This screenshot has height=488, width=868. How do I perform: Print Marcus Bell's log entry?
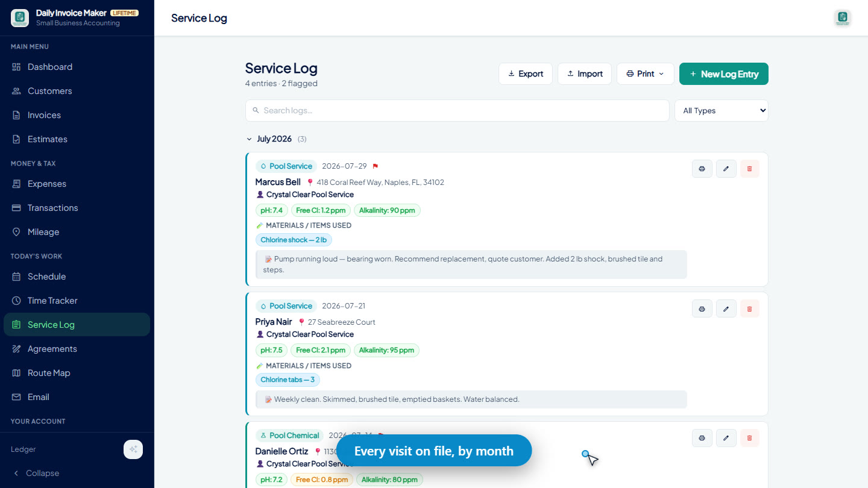coord(702,169)
